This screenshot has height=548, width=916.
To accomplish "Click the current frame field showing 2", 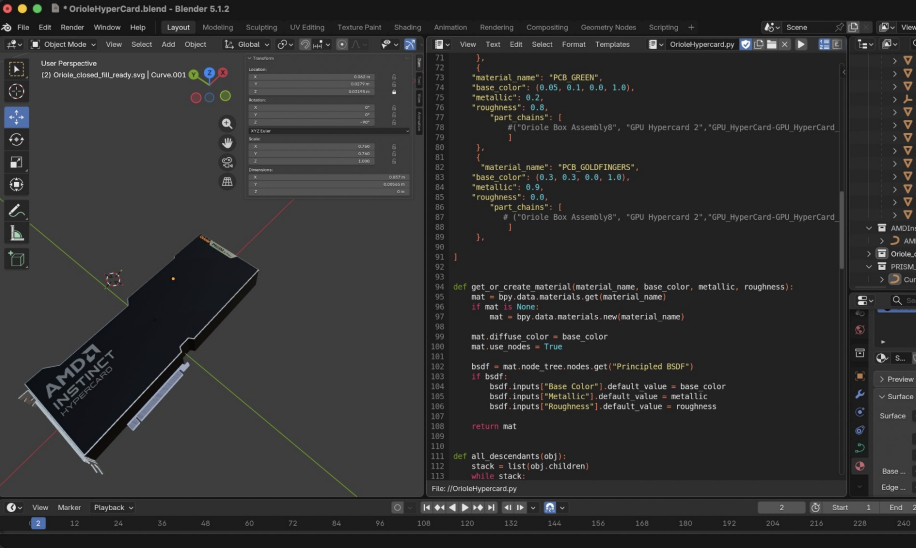I will pyautogui.click(x=781, y=508).
